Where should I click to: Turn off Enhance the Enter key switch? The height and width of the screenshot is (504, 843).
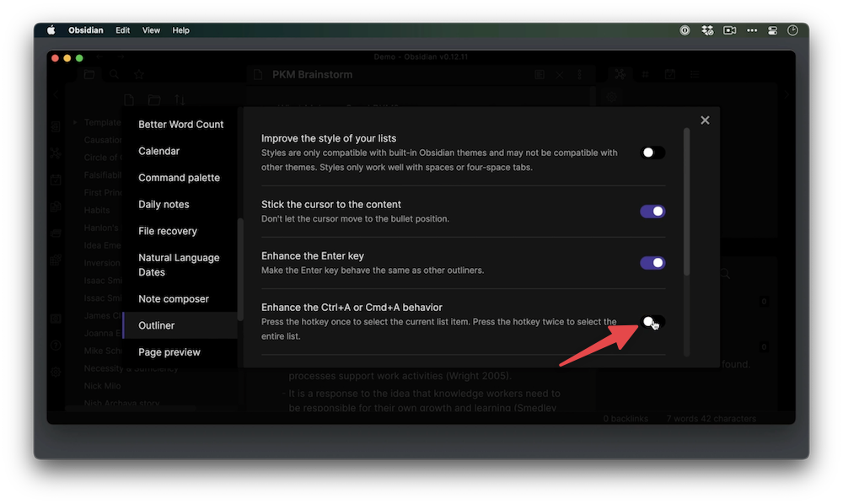tap(652, 263)
